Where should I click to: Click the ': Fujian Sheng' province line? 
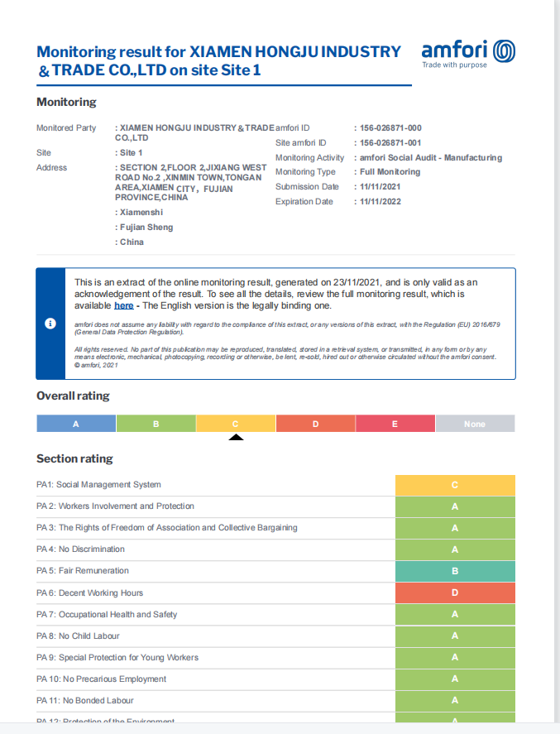click(x=144, y=228)
